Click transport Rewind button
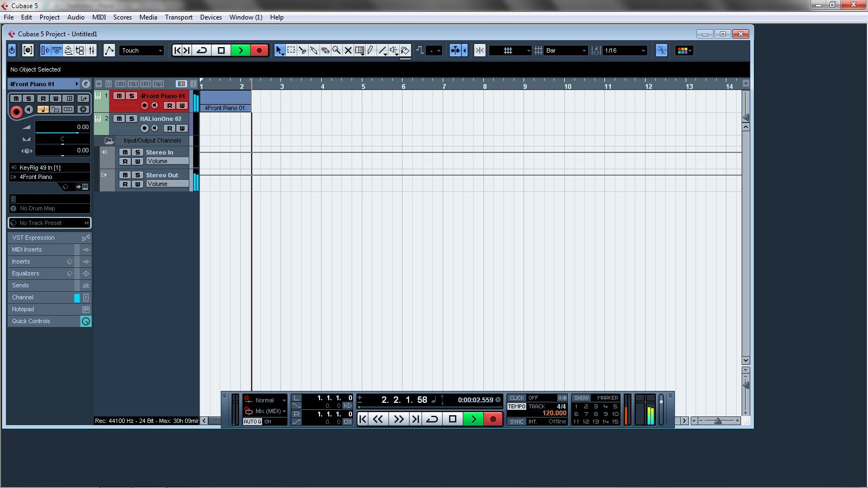 tap(378, 419)
